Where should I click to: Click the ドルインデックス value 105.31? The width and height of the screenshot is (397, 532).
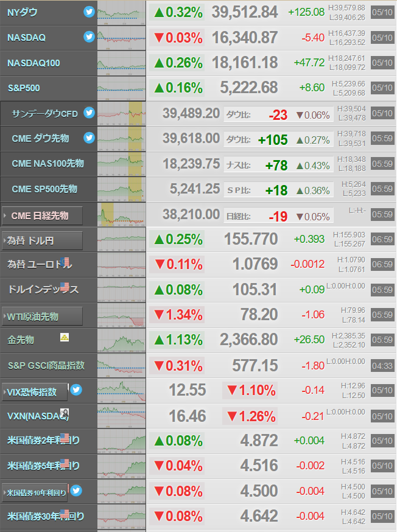click(x=255, y=290)
